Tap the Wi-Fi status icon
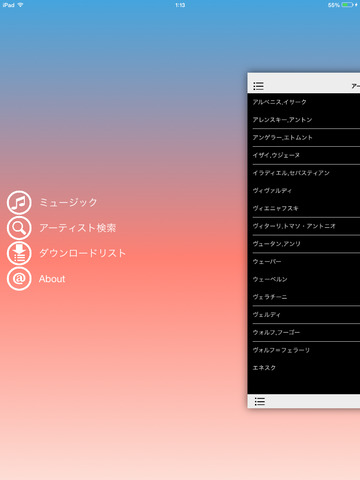The image size is (360, 480). click(20, 5)
